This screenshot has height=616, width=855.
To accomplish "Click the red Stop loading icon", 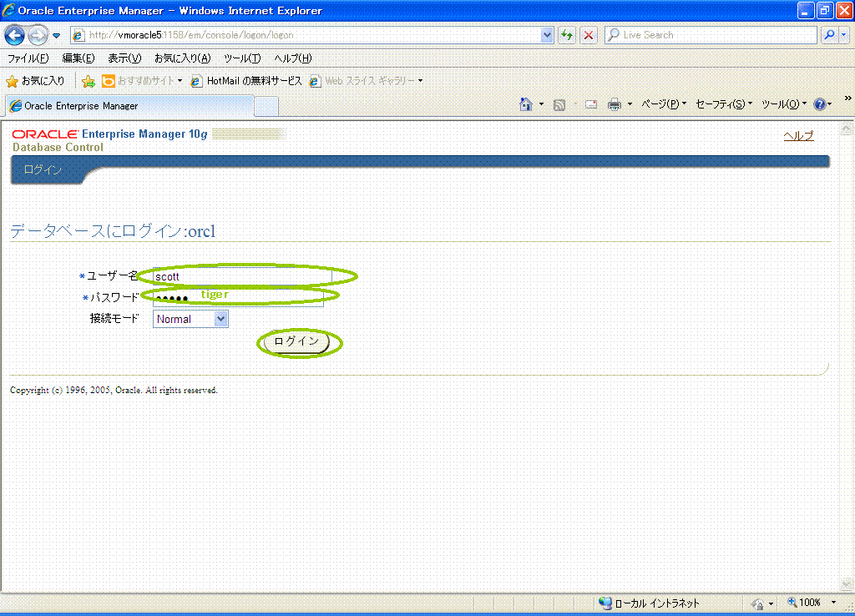I will pyautogui.click(x=589, y=35).
